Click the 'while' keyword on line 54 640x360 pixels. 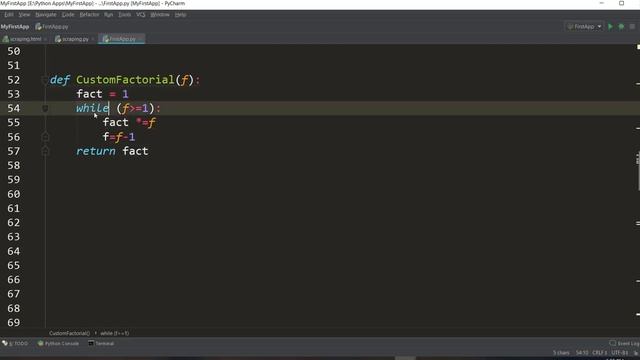(x=93, y=109)
